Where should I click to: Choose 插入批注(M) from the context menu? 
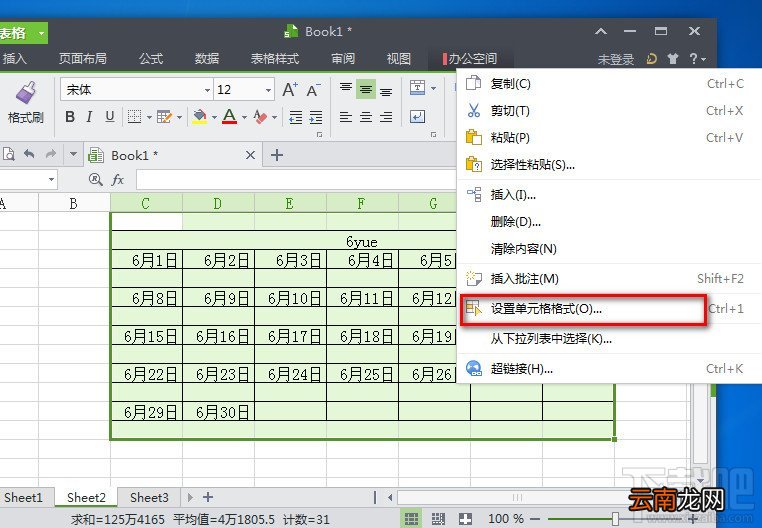pos(609,279)
